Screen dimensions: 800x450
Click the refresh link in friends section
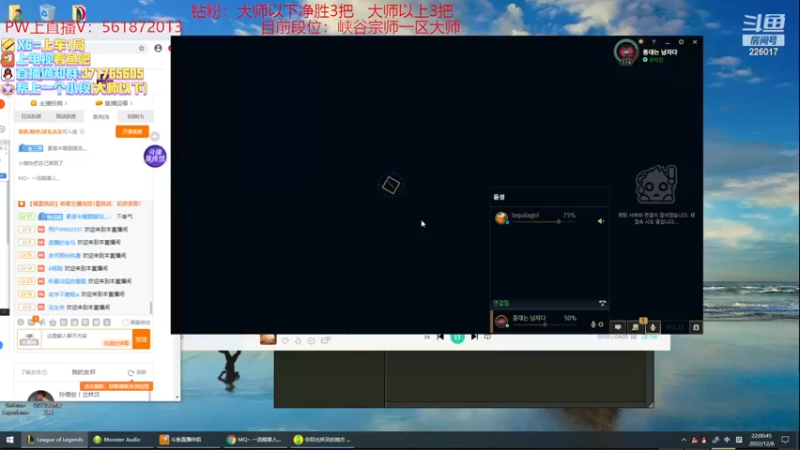(137, 372)
